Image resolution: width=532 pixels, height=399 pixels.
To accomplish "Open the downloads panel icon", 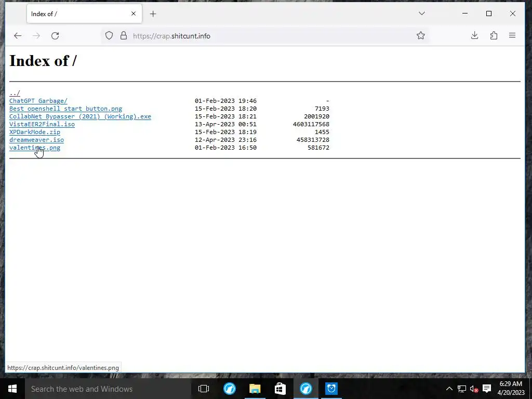I will pos(475,35).
